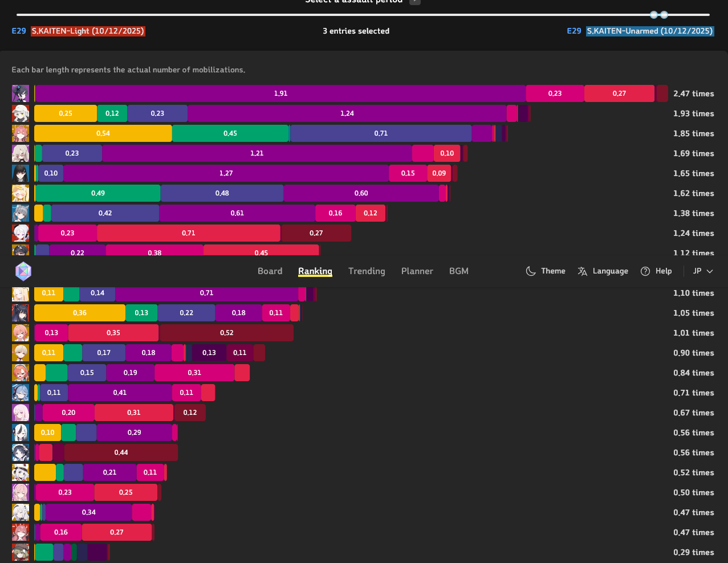Click the character avatar in the 1.85 times row
Screen dimensions: 728x563
tap(21, 133)
